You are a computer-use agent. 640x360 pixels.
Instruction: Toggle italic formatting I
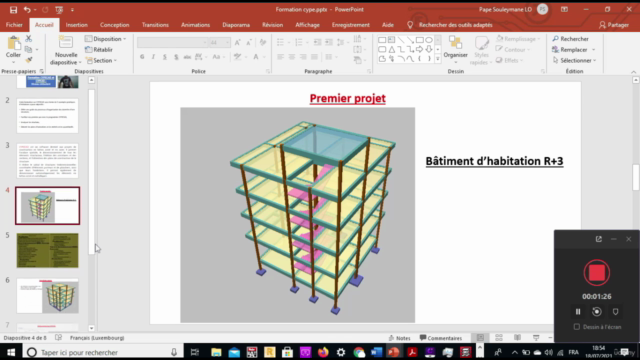coord(153,57)
